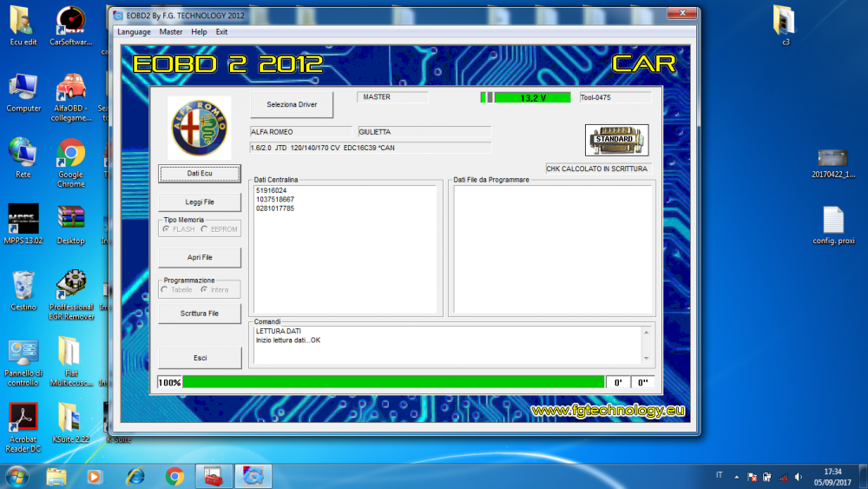Open Pannello di controllo
The height and width of the screenshot is (489, 868).
tap(23, 363)
